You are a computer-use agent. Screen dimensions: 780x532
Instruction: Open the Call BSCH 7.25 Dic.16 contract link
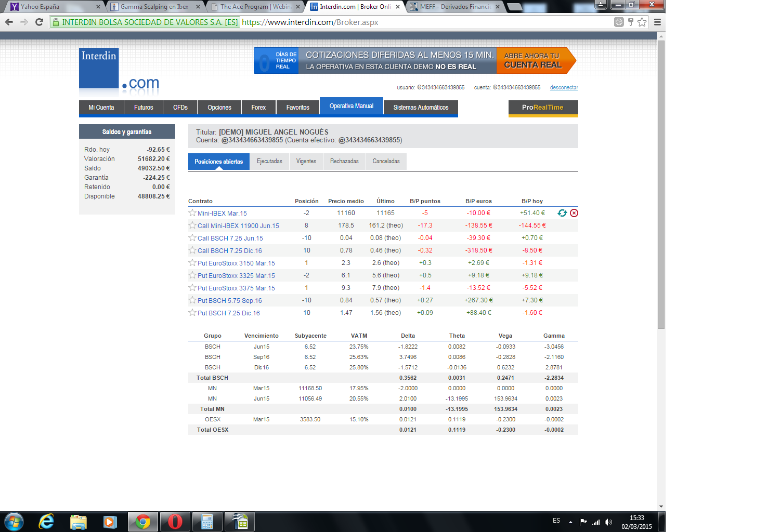(230, 250)
